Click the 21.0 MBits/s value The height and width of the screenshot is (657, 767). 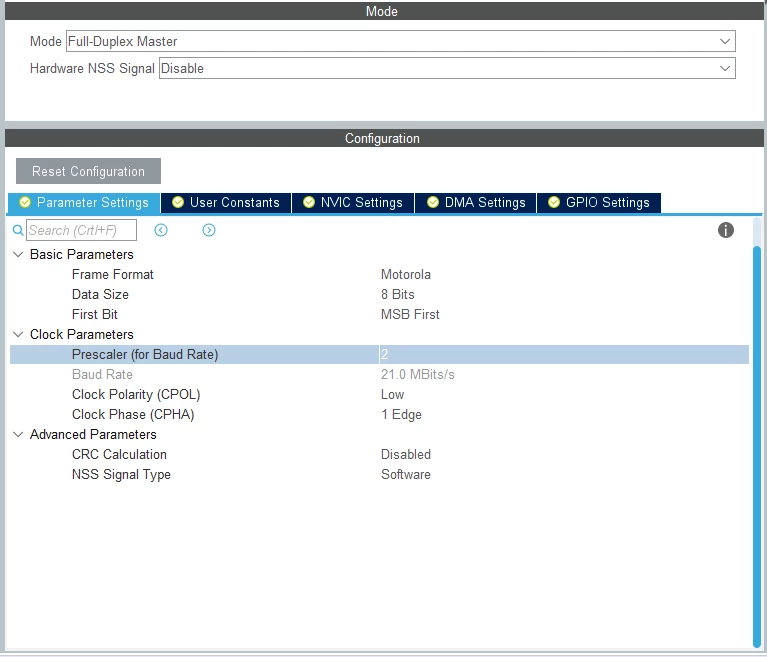(x=417, y=375)
